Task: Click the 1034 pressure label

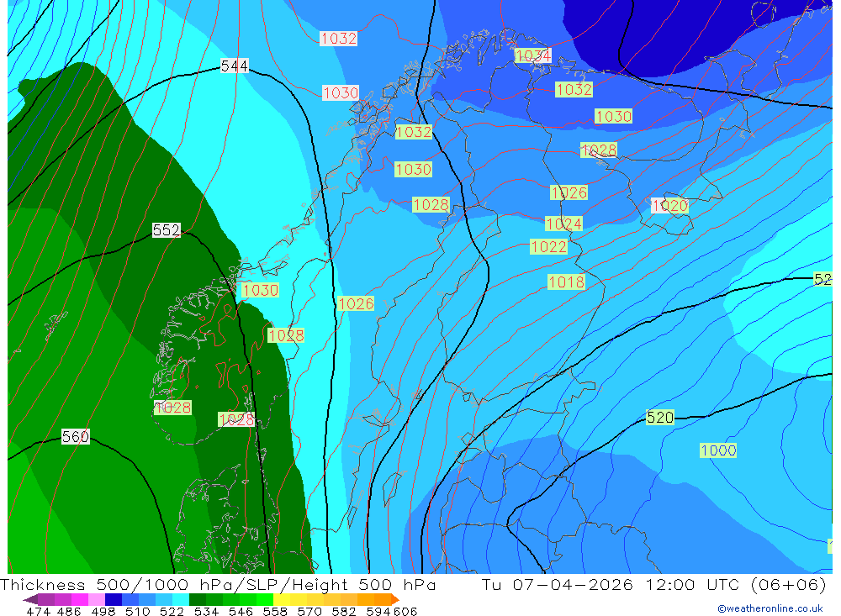Action: coord(532,55)
